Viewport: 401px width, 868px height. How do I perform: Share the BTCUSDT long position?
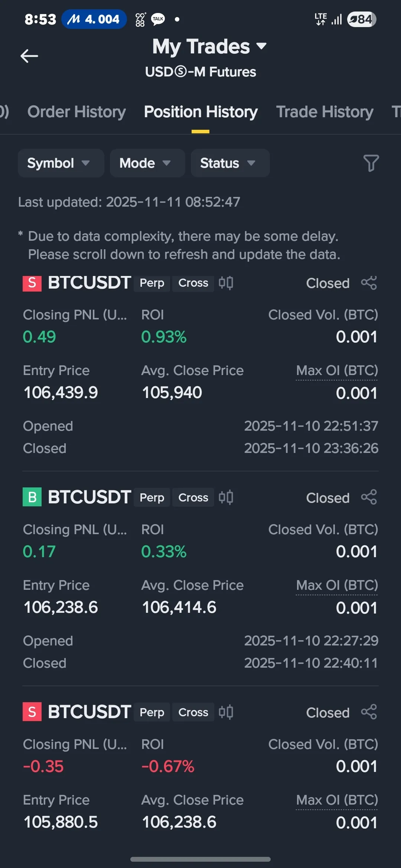pos(369,497)
